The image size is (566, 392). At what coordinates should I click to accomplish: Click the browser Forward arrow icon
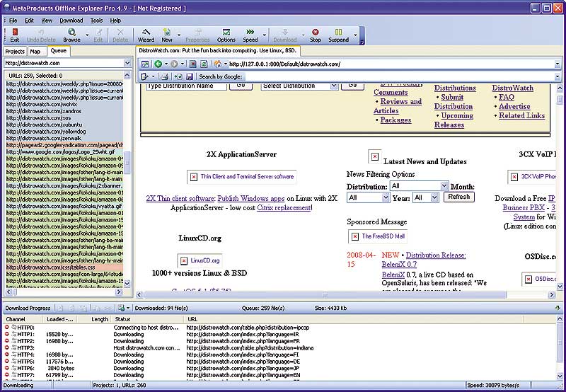tap(174, 64)
